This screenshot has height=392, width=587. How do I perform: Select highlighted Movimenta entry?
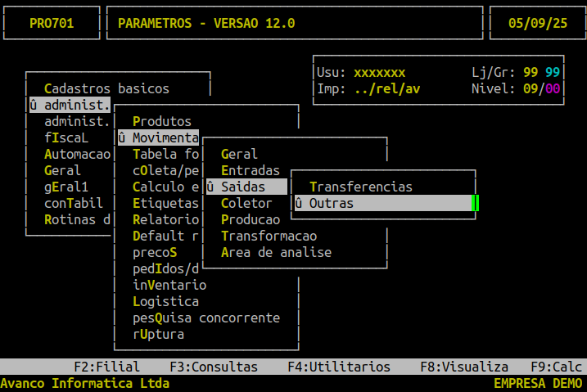pyautogui.click(x=158, y=138)
